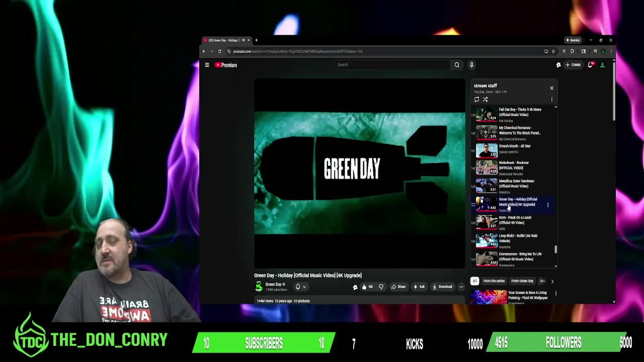Dislike the video
644x362 pixels.
coord(381,287)
